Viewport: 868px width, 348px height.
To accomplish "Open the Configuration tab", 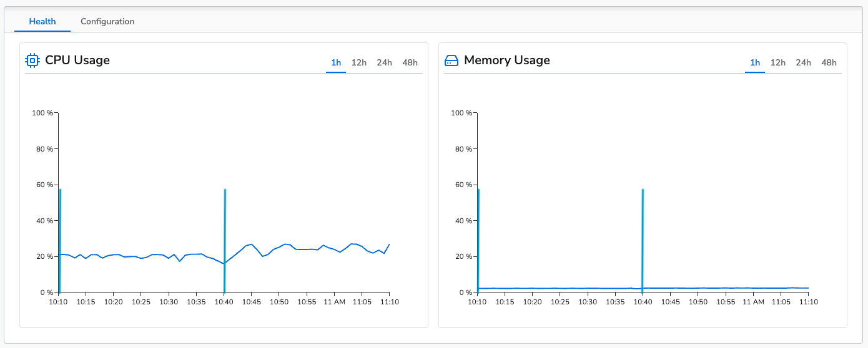I will pyautogui.click(x=107, y=21).
